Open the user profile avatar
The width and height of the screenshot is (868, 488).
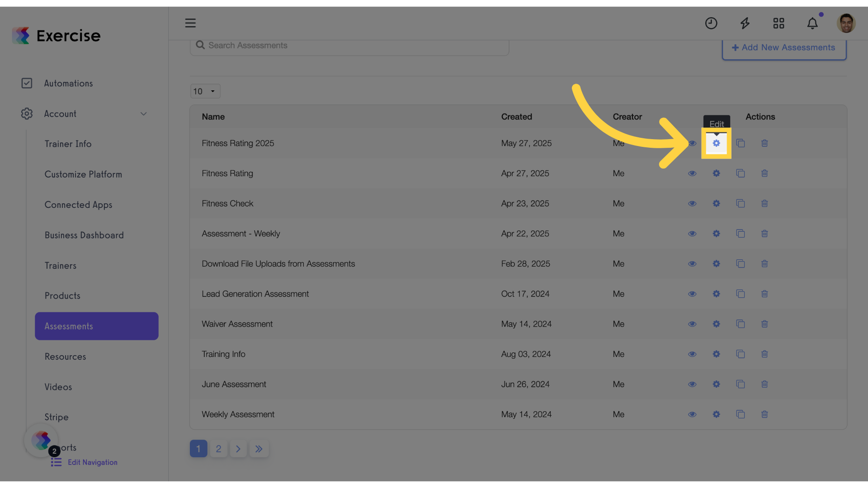pos(846,23)
